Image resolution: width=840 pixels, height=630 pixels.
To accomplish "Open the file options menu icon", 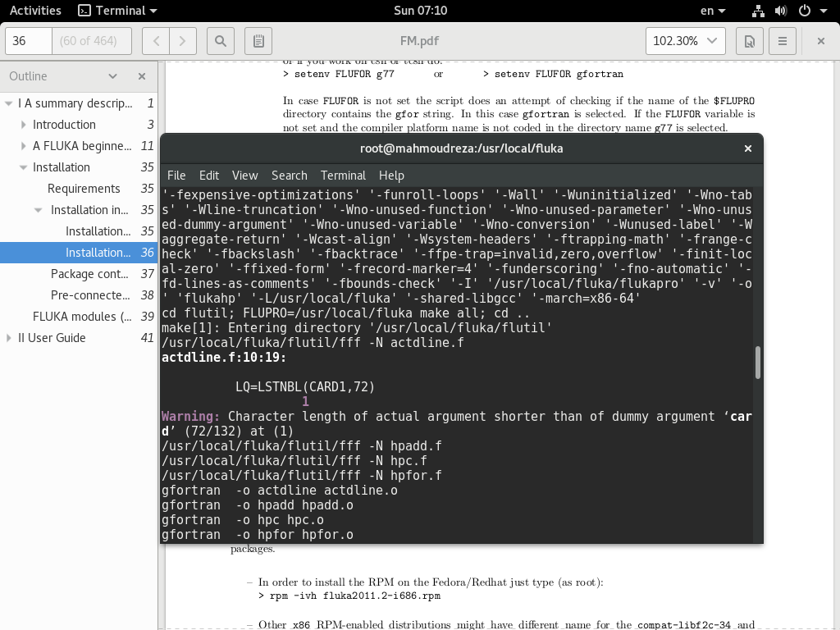I will 750,41.
